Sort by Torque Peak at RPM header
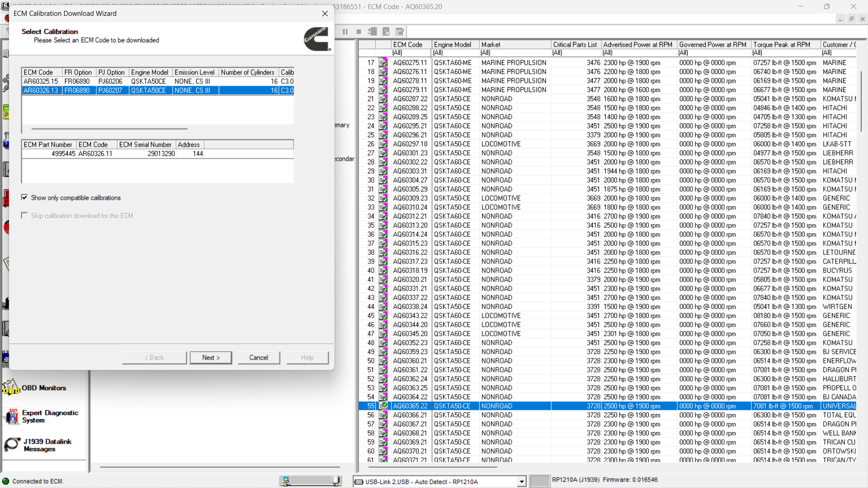This screenshot has height=488, width=868. 786,45
